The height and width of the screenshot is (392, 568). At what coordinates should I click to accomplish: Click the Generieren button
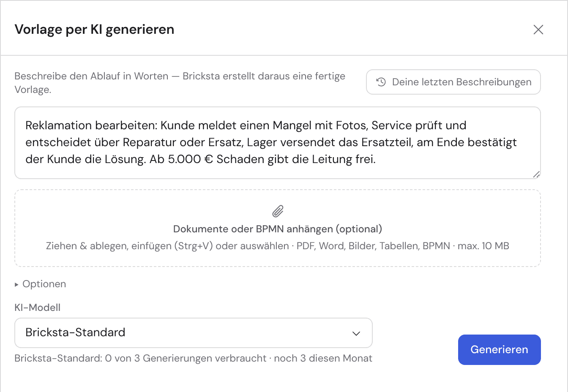coord(499,350)
